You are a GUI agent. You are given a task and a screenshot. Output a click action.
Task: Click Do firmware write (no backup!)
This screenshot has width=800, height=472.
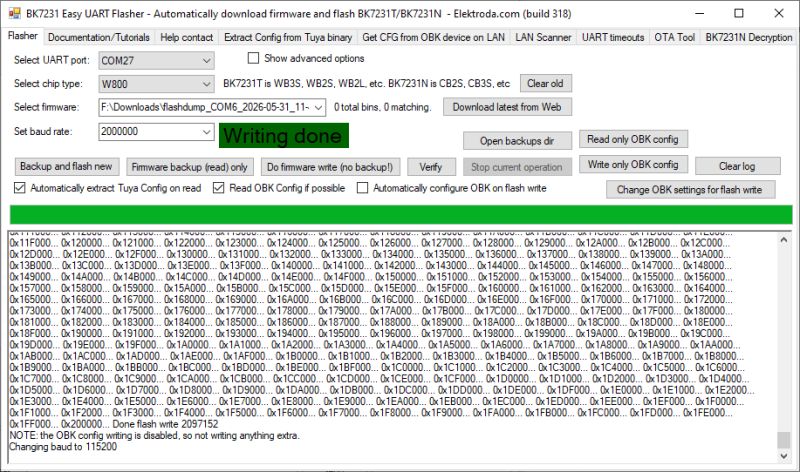pyautogui.click(x=330, y=167)
